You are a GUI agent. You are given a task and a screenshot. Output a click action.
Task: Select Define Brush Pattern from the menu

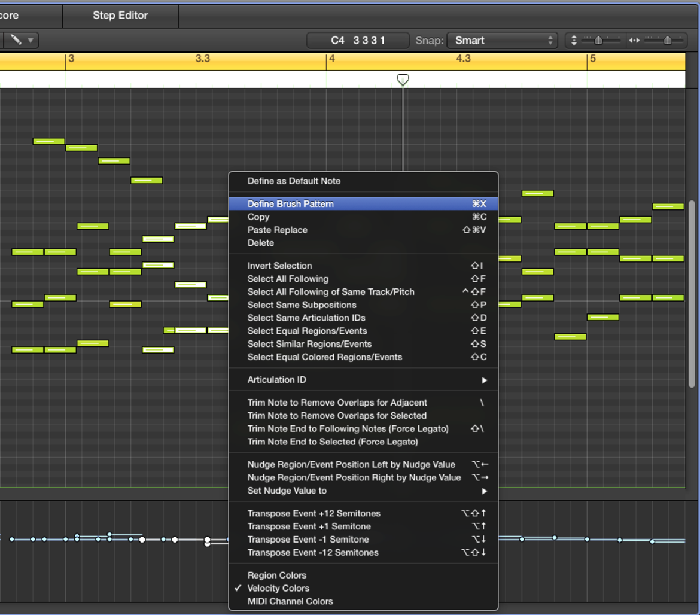tap(363, 204)
